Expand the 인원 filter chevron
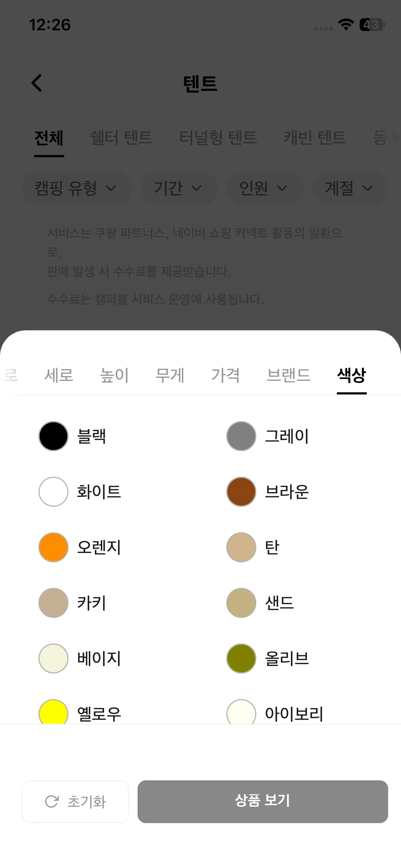The height and width of the screenshot is (868, 401). 282,188
